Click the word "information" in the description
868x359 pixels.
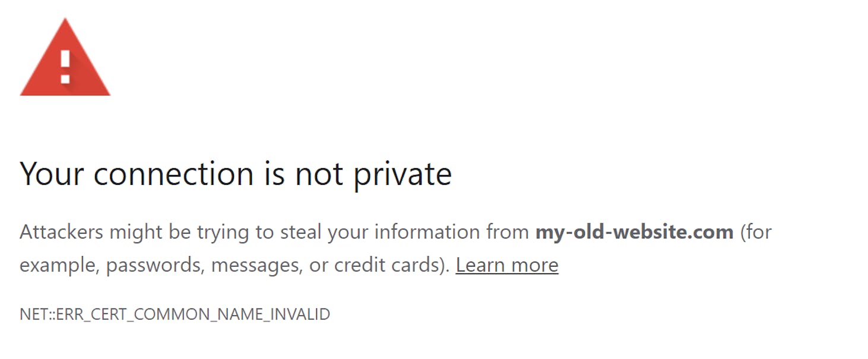[425, 232]
